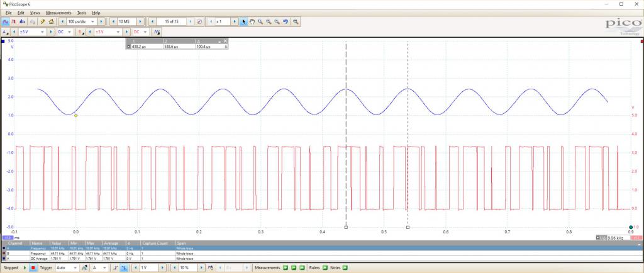Click the red stop capture button
The height and width of the screenshot is (273, 644).
click(x=33, y=268)
